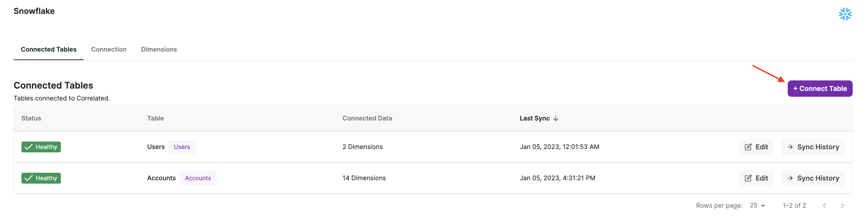
Task: Click next page chevron in pagination
Action: 842,206
